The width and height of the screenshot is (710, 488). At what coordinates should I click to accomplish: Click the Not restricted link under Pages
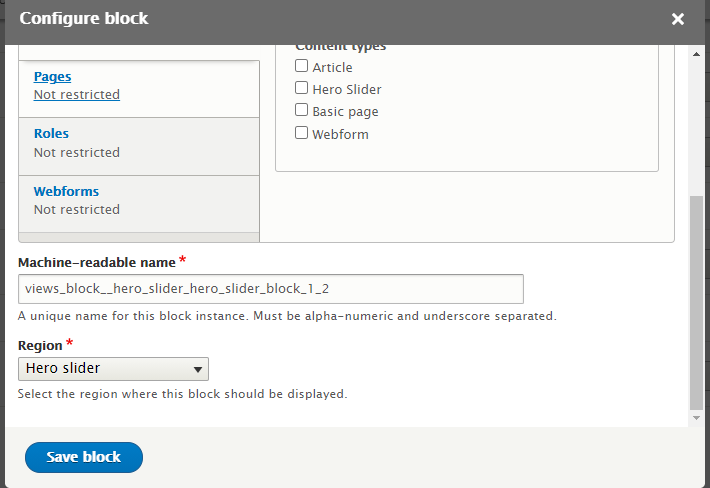[x=76, y=95]
